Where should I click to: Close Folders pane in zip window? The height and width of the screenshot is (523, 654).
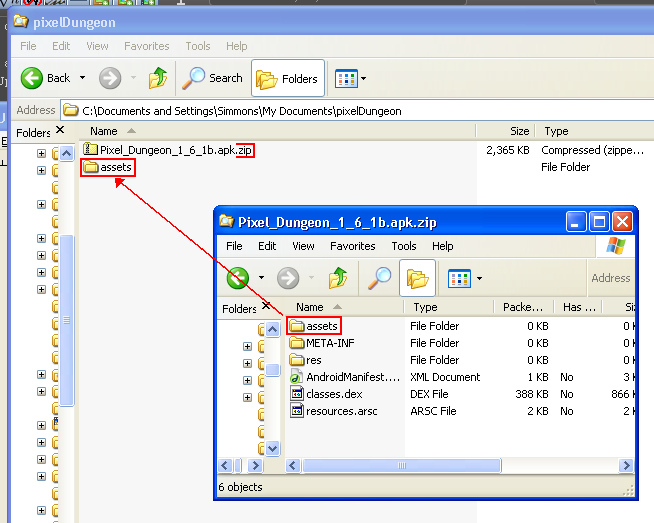pyautogui.click(x=266, y=306)
